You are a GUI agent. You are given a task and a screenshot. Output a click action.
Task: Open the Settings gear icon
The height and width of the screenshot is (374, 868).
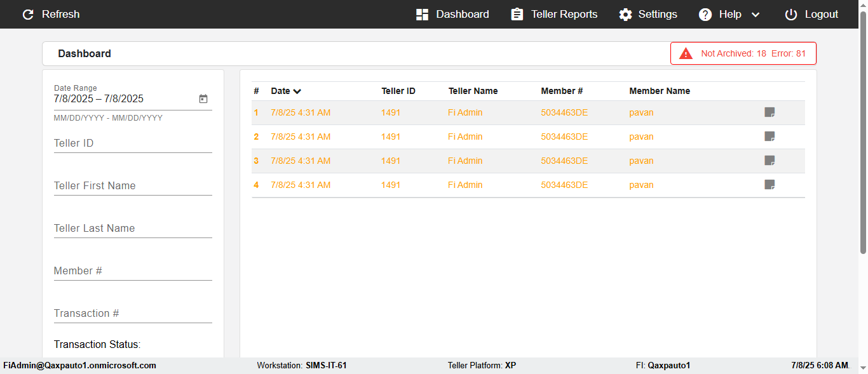(x=626, y=15)
